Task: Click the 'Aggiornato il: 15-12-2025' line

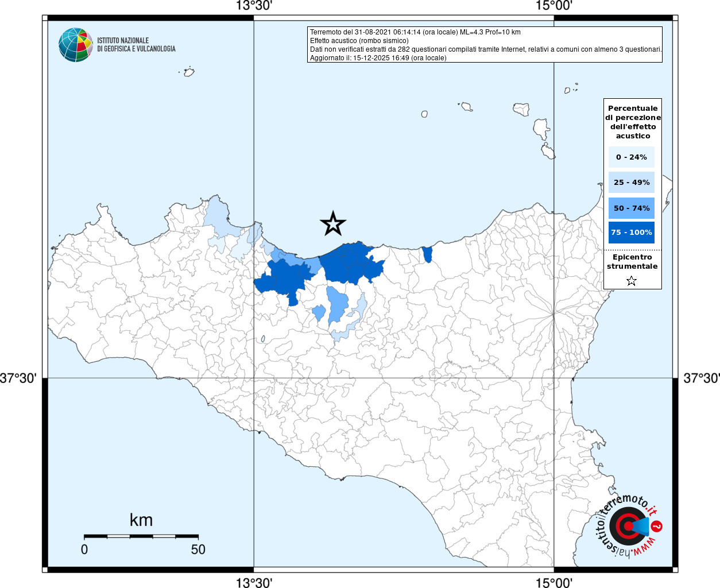Action: 378,58
